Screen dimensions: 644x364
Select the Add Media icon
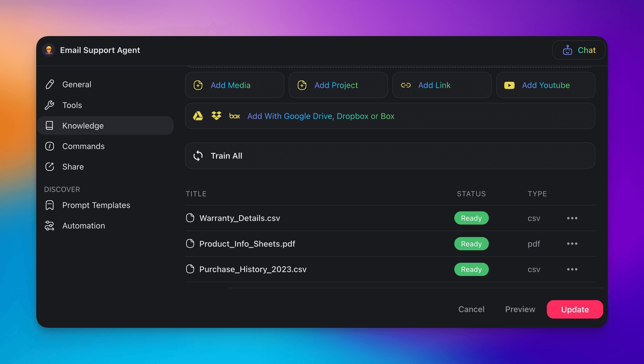pyautogui.click(x=198, y=85)
